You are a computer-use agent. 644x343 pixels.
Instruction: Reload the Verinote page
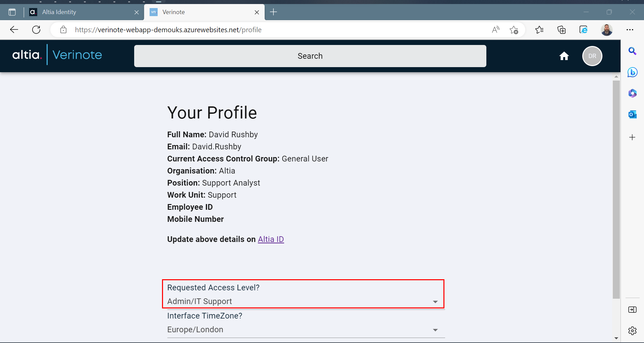coord(36,30)
